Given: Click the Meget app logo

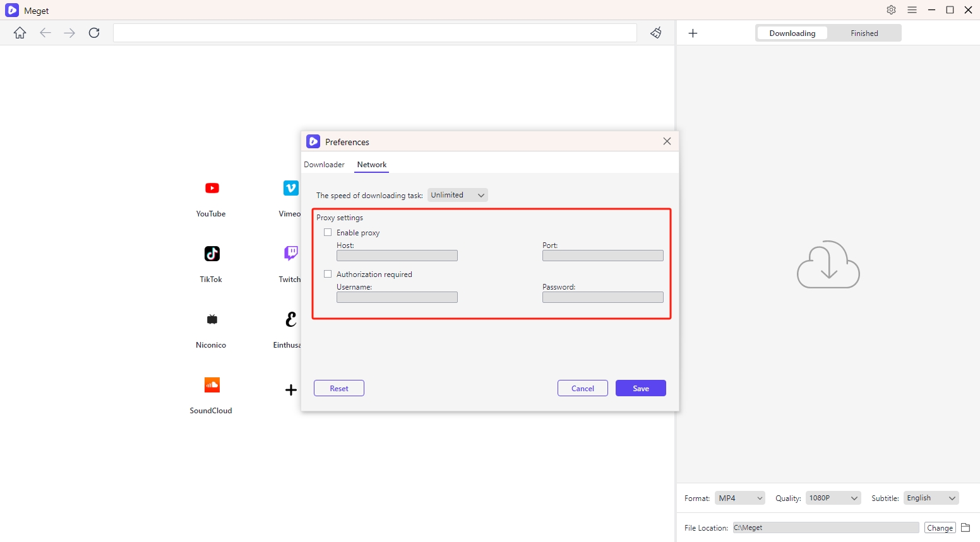Looking at the screenshot, I should [12, 10].
